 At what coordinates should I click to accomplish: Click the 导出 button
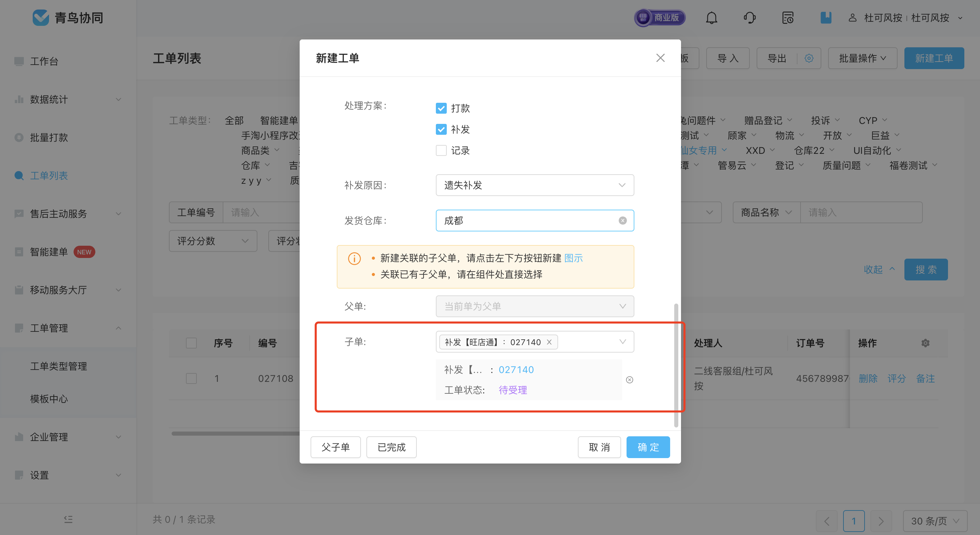776,58
